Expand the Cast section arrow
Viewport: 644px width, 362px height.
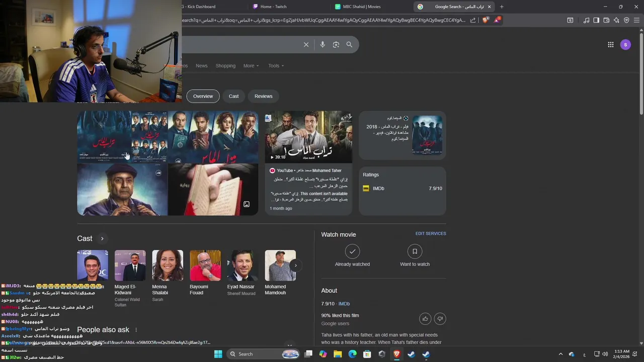(102, 239)
